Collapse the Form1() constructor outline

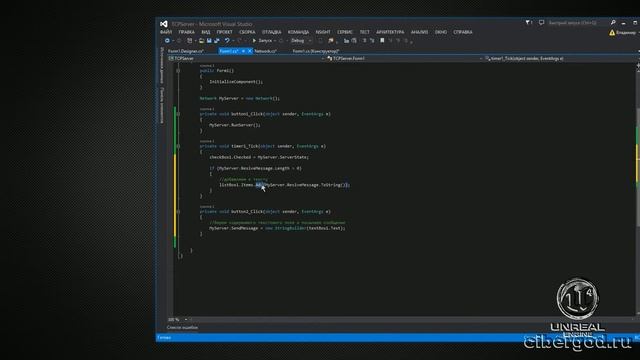pos(178,71)
